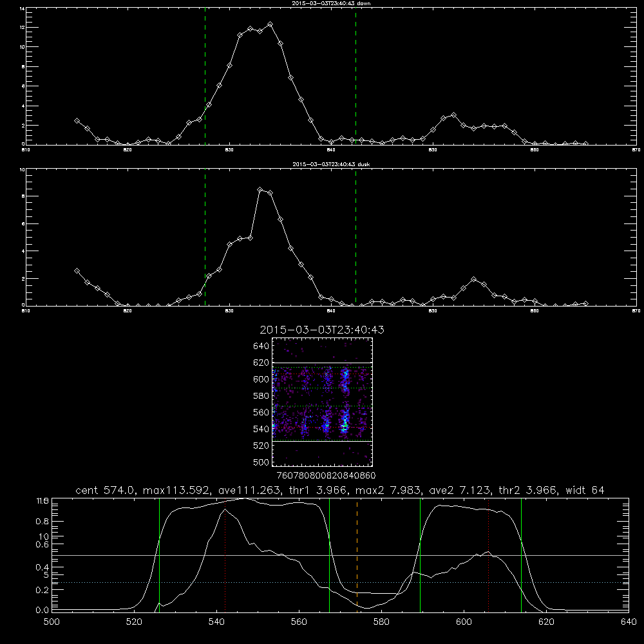Click the orange dashed center line in bottom plot
Viewport: 644px width, 644px height.
click(357, 555)
